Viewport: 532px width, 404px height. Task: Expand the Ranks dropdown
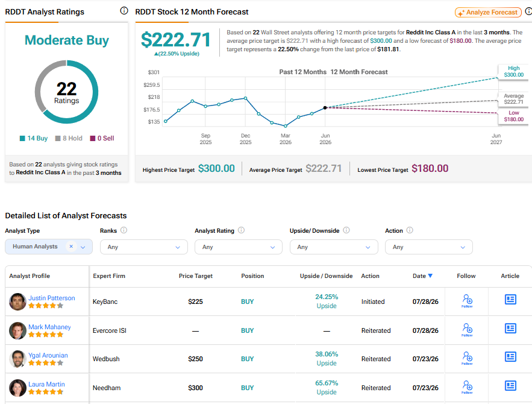pos(143,247)
